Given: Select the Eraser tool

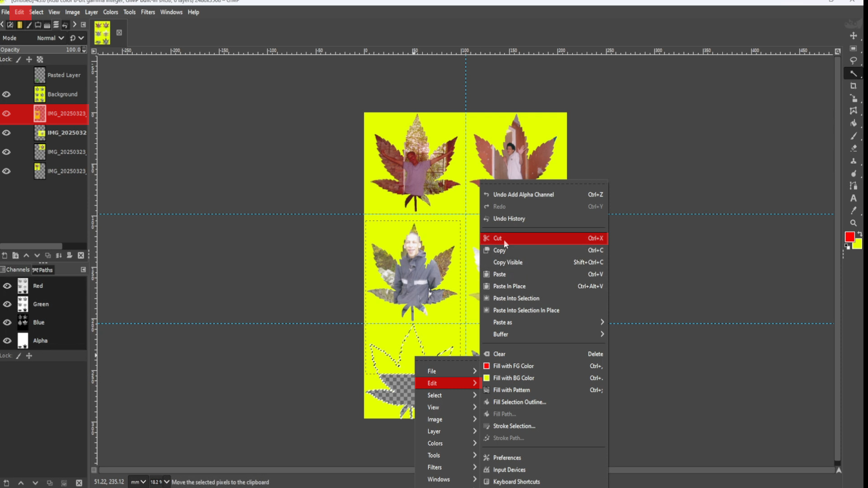Looking at the screenshot, I should 853,148.
